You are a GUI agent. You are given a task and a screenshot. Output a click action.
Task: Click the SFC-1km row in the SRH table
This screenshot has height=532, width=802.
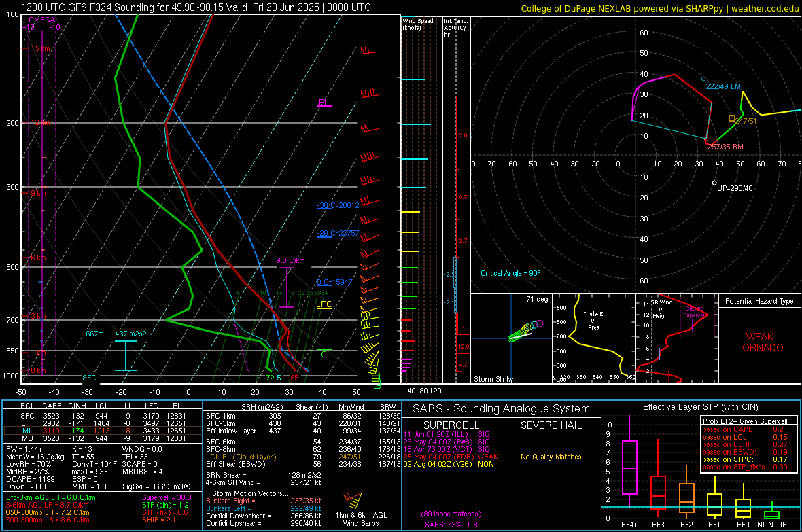pyautogui.click(x=303, y=416)
